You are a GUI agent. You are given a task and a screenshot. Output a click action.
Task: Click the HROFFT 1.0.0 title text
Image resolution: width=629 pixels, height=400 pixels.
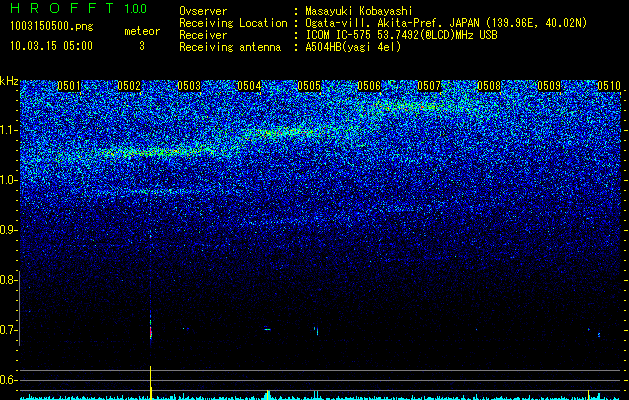[x=79, y=8]
